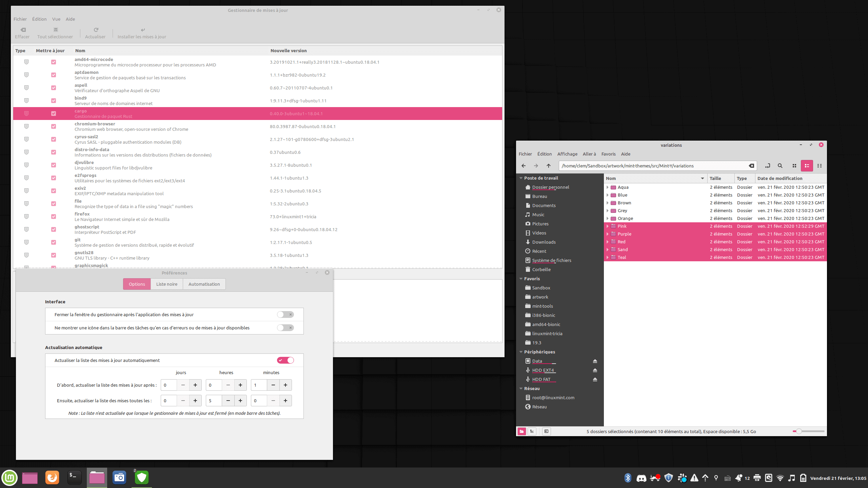Click the Effacer (Clear) toolbar icon
This screenshot has width=868, height=488.
click(22, 32)
